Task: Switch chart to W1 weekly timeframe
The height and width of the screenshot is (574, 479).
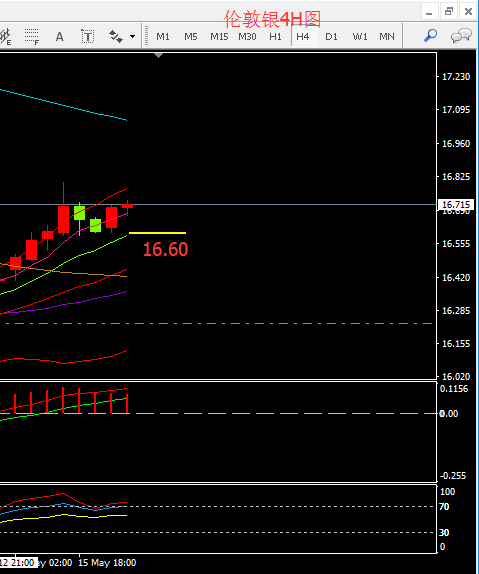Action: click(x=360, y=37)
